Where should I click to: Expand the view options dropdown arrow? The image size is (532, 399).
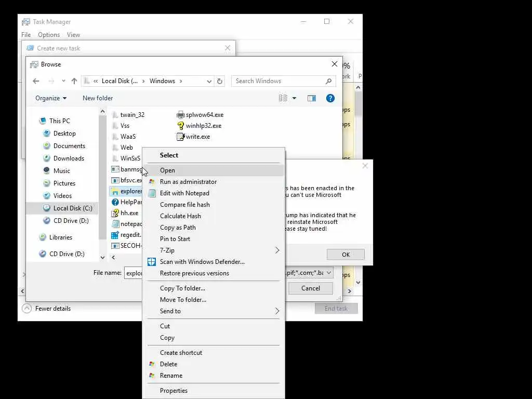point(294,98)
